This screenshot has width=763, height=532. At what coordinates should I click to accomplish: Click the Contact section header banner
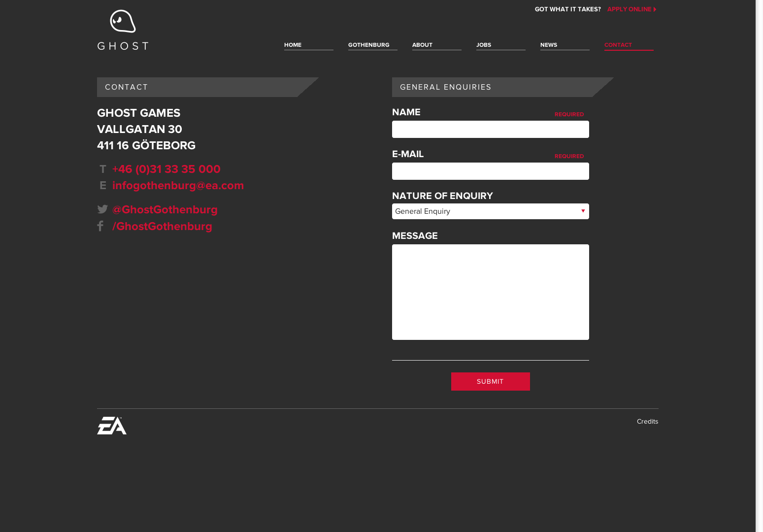point(207,87)
